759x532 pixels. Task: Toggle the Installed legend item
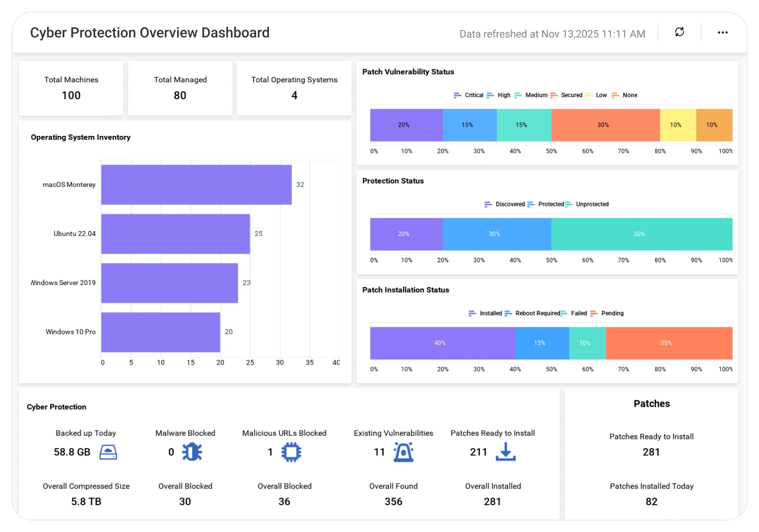485,313
